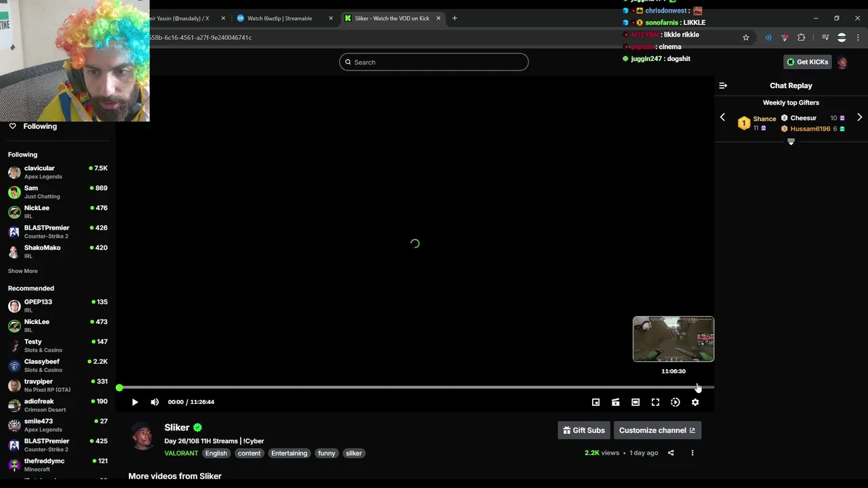This screenshot has width=868, height=488.
Task: Select the English tag
Action: (x=216, y=453)
